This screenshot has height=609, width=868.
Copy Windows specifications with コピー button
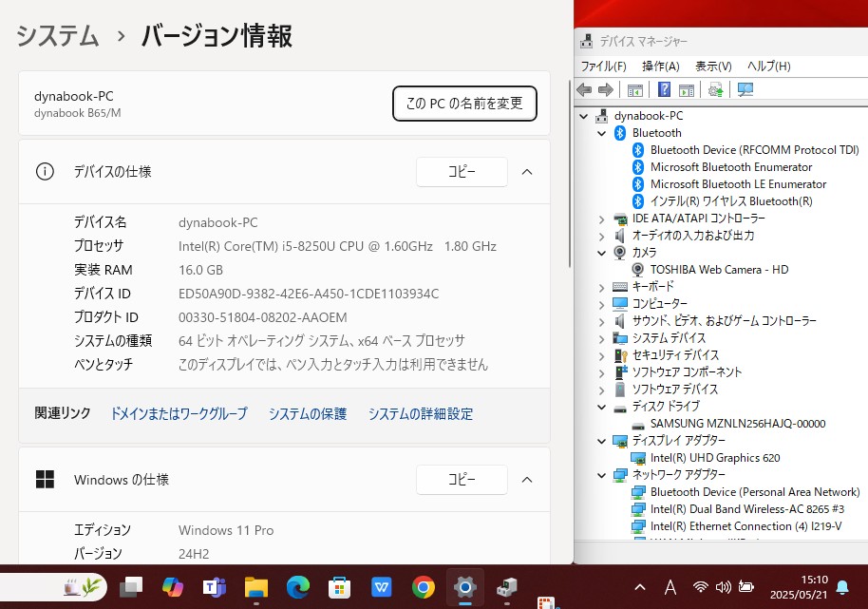tap(462, 480)
